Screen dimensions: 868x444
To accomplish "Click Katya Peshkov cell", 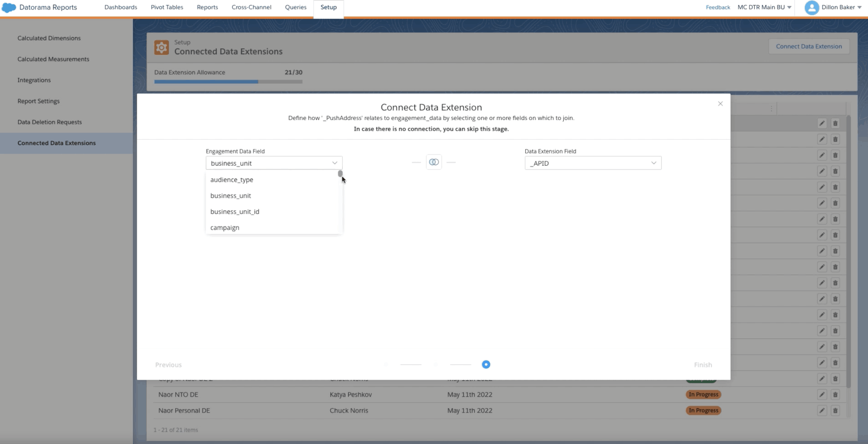I will [x=351, y=394].
